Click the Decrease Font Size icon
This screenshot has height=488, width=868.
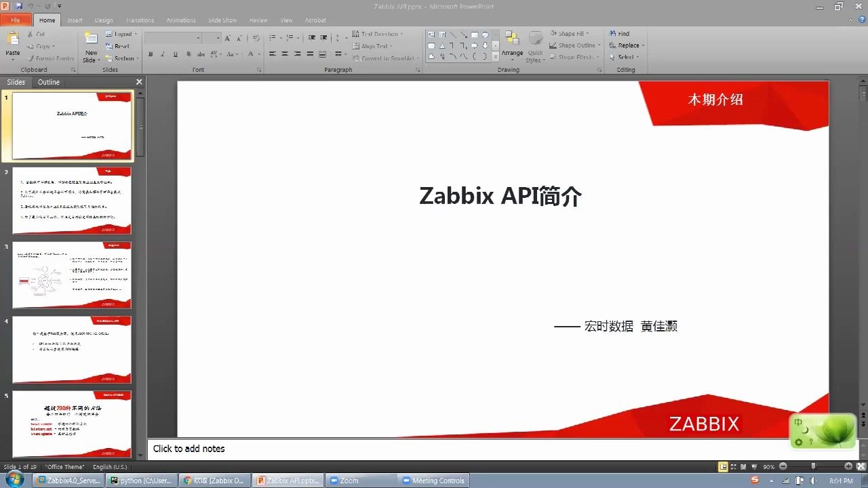[x=239, y=38]
